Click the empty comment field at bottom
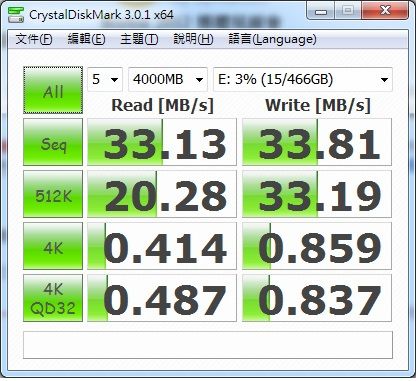Screen dimensions: 418x381 pos(208,345)
